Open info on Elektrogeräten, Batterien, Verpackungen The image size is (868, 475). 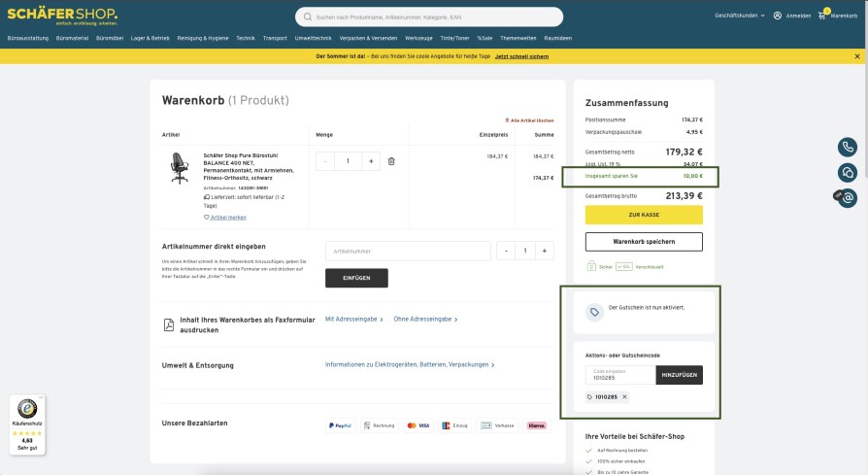409,365
